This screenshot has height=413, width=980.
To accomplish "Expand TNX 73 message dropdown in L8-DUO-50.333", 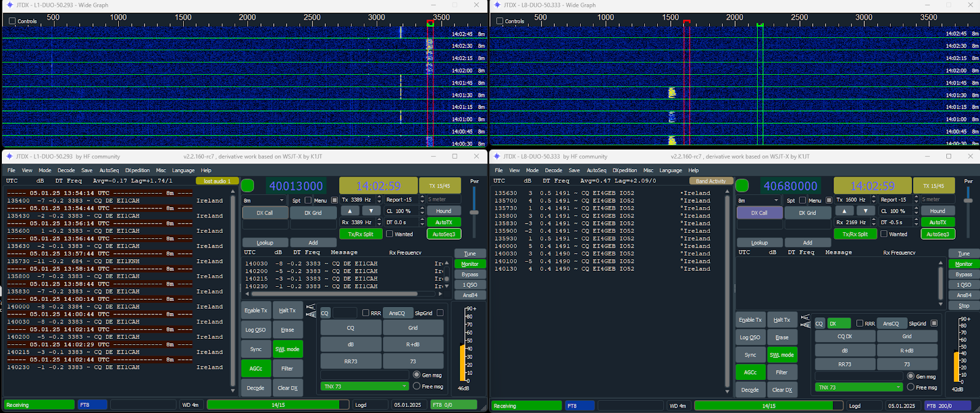I will pos(859,387).
